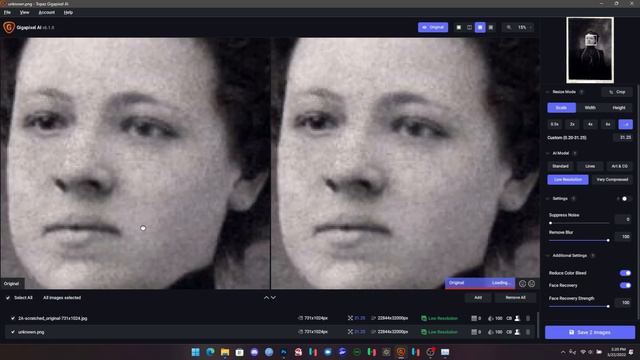Collapse the Resize Mode section
640x360 pixels.
pos(548,92)
